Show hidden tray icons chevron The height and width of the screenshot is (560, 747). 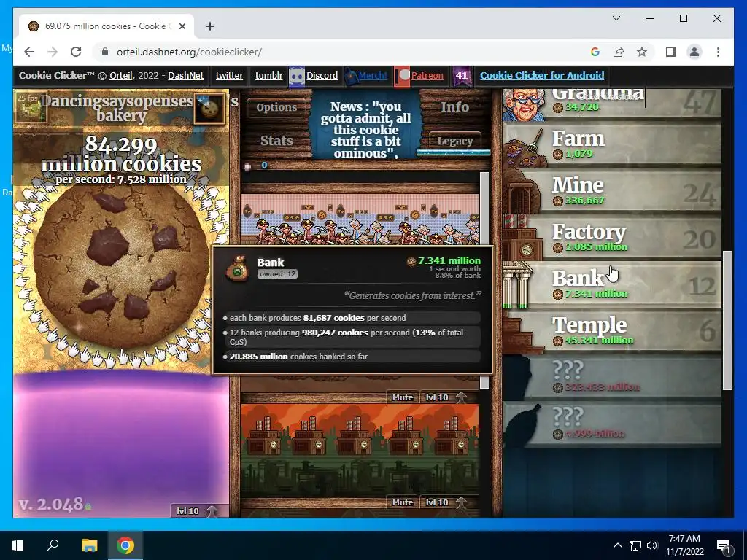(617, 545)
